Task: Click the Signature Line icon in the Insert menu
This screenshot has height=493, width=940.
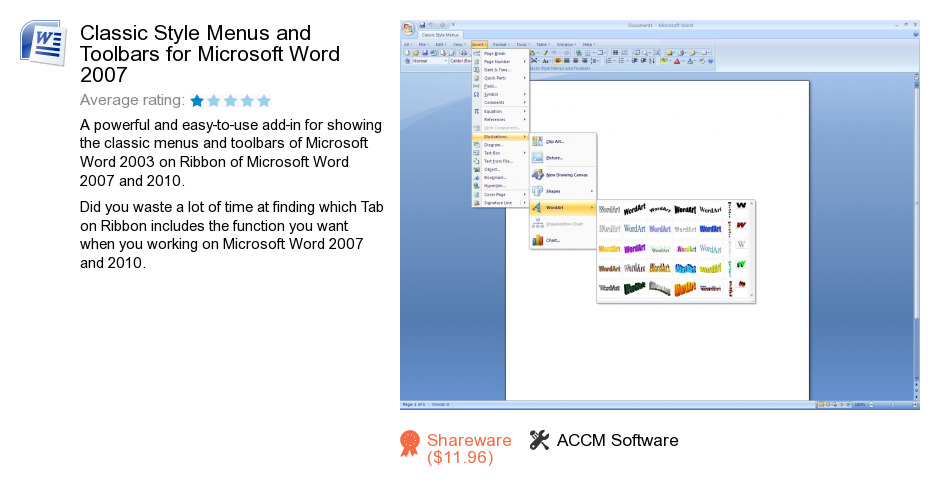Action: [x=477, y=203]
